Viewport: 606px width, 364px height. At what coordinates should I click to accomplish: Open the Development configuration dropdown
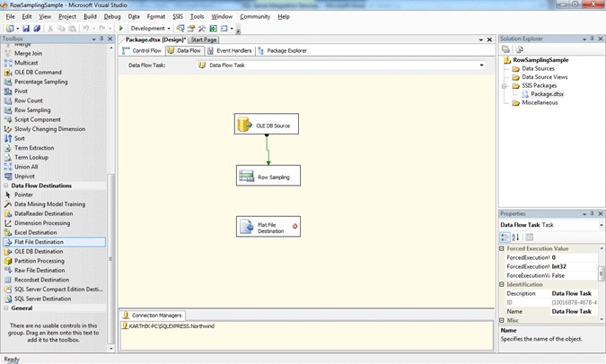pyautogui.click(x=150, y=28)
